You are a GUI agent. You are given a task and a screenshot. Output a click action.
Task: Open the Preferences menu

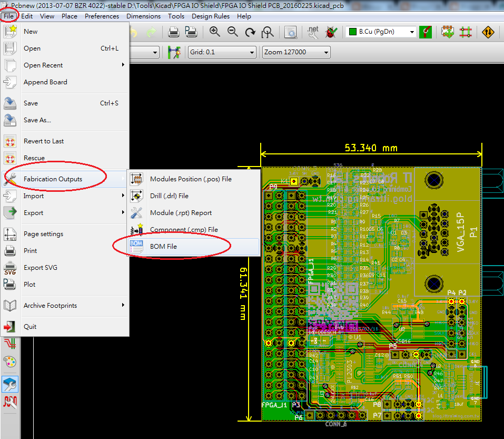[x=102, y=16]
